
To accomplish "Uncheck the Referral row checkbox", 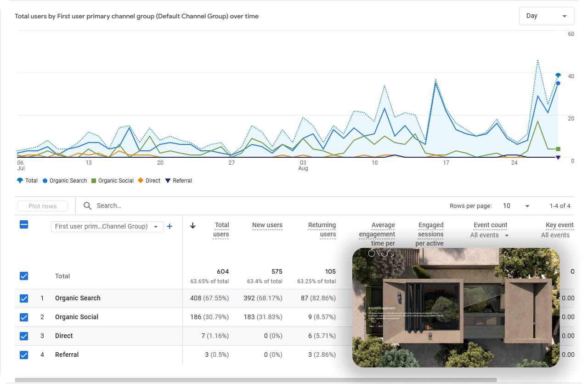I will [x=24, y=355].
